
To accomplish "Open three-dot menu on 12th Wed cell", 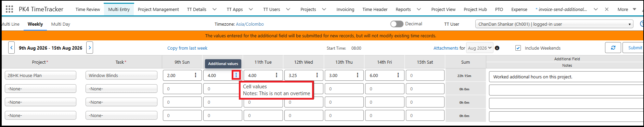I will 317,75.
